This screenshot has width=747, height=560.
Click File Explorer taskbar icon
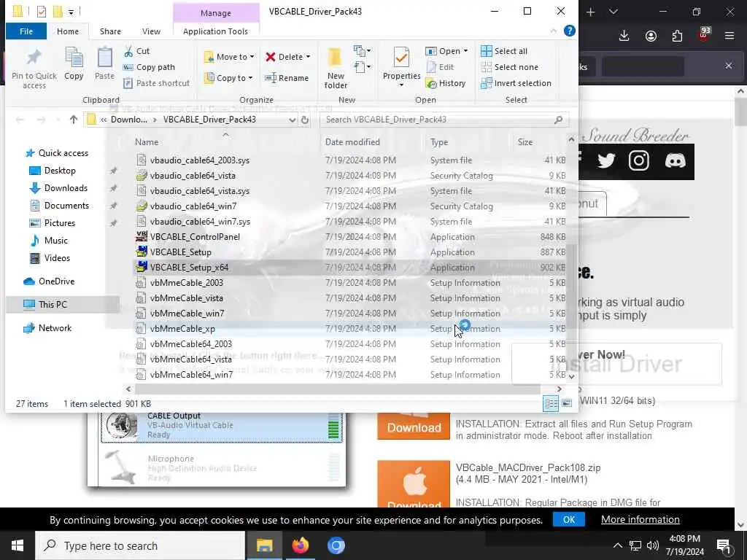point(264,545)
